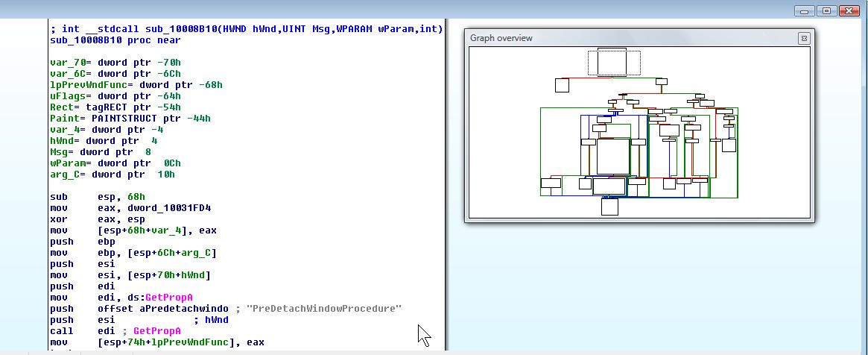
Task: Restore down the disassembly window
Action: click(826, 10)
